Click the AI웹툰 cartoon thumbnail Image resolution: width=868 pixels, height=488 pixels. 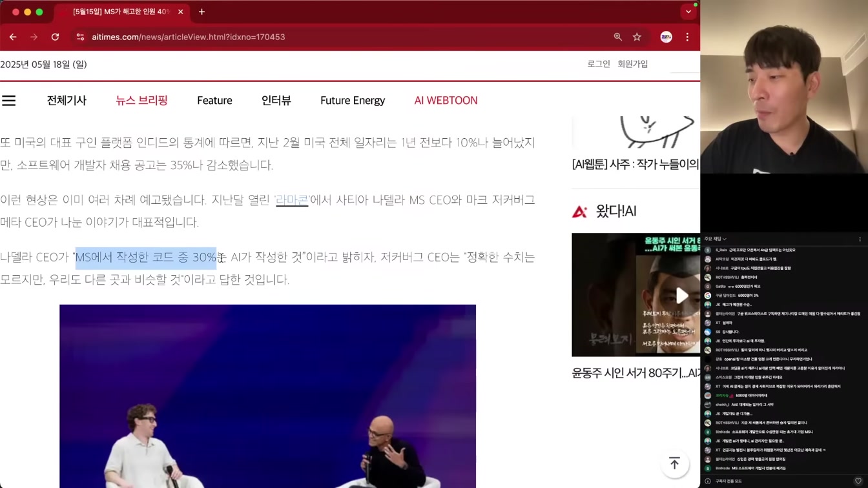636,132
